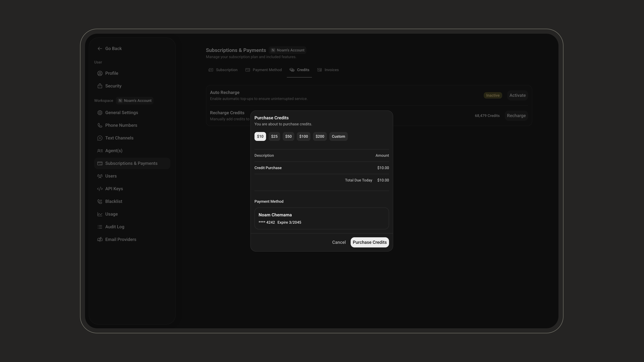Click the Recharge button
Screen dimensions: 644x362
click(516, 116)
